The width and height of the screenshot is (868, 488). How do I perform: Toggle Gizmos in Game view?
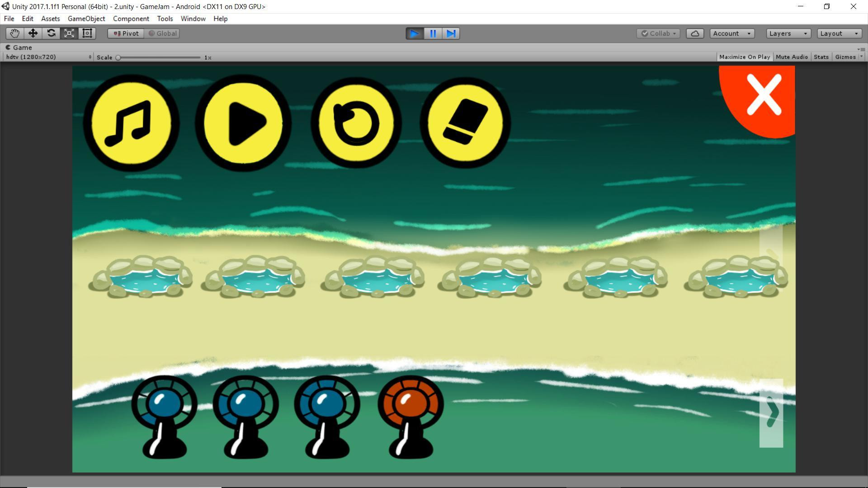[x=845, y=57]
